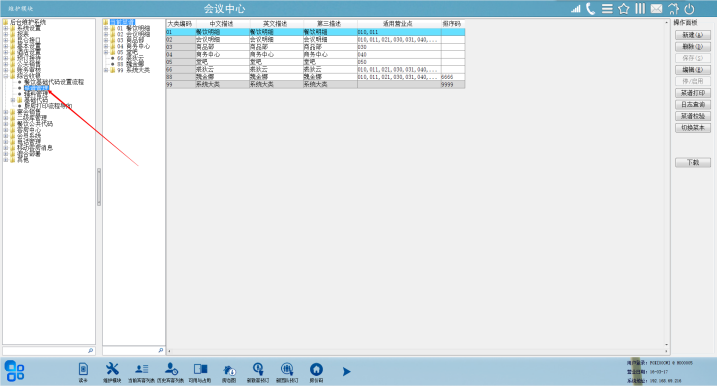Click the blue home icon in bottom toolbar
This screenshot has width=717, height=386.
click(x=316, y=369)
